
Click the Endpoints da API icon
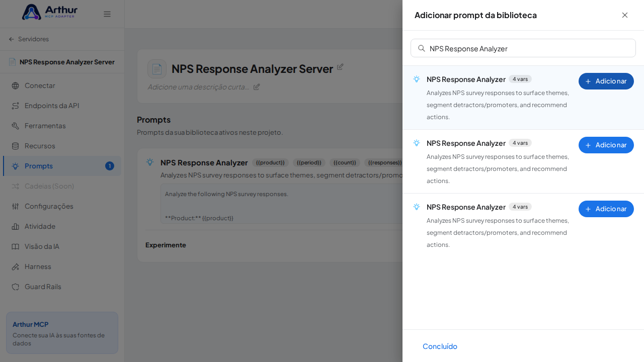coord(15,106)
